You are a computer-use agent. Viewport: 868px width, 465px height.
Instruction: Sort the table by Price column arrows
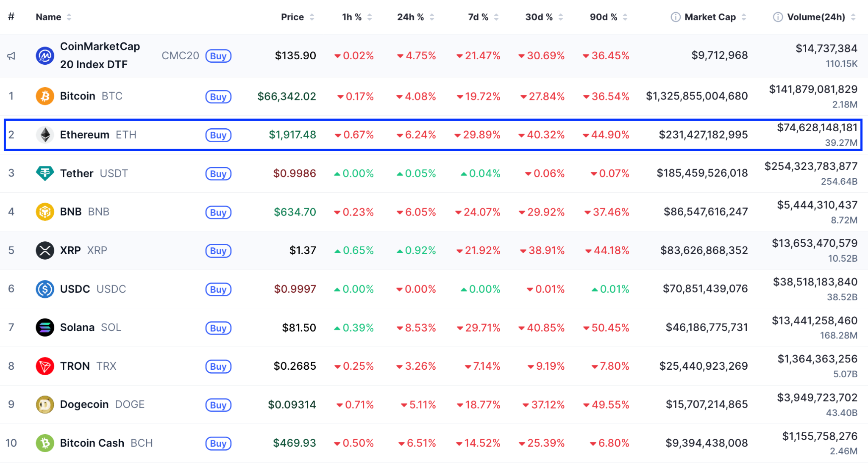[312, 17]
